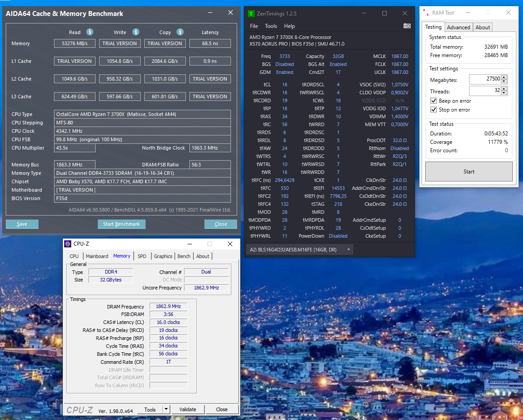Viewport: 523px width, 420px height.
Task: Click the Copy info icon in AIDA64
Action: click(180, 32)
